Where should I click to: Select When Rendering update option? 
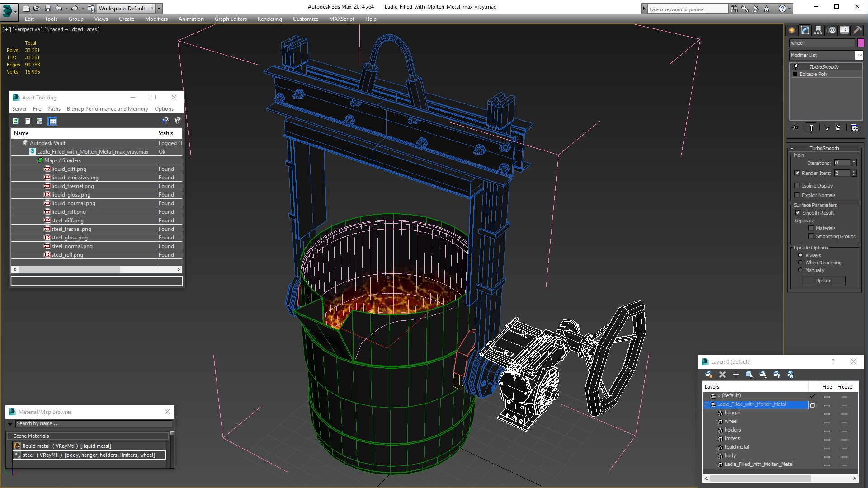click(800, 263)
